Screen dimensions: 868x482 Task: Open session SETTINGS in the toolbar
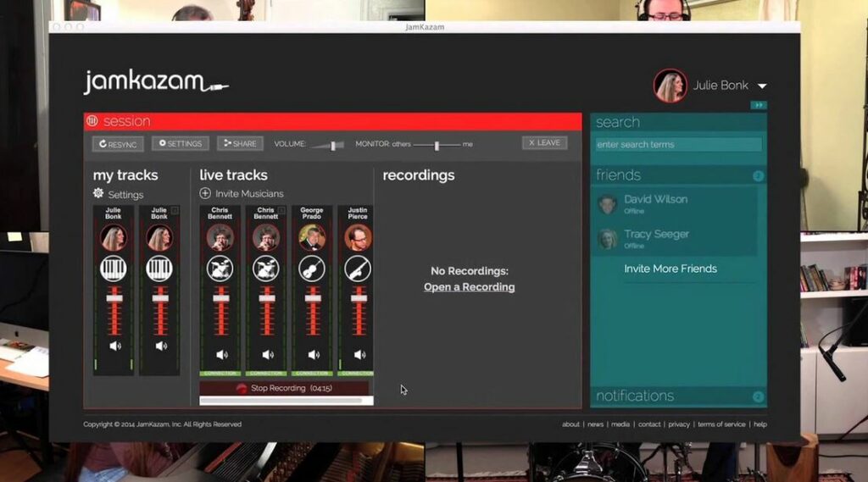tap(181, 144)
